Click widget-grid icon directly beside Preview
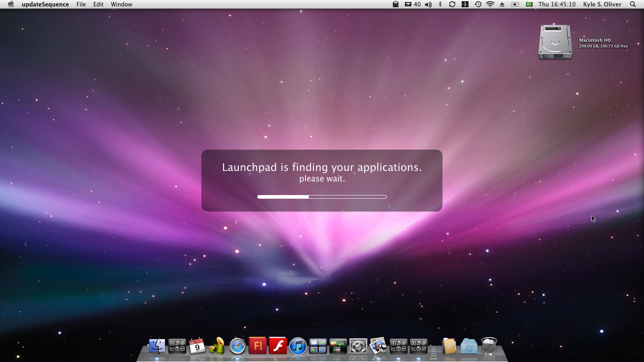This screenshot has width=644, height=362. 398,346
